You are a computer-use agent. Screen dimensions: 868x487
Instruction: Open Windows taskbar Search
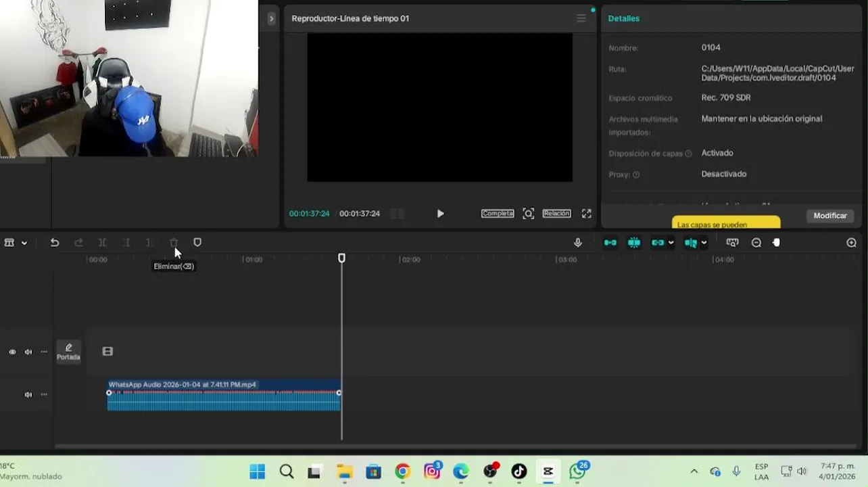tap(287, 471)
